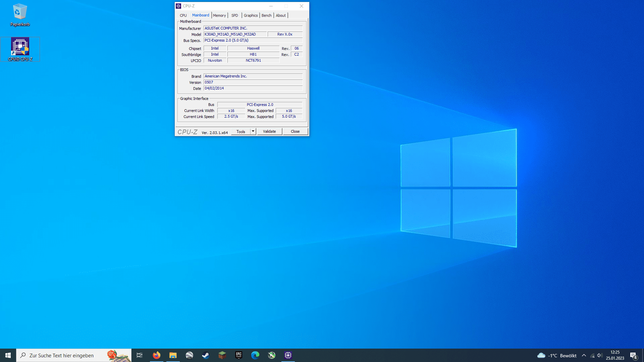The height and width of the screenshot is (362, 644).
Task: Minimize the CPU-Z window
Action: [x=271, y=6]
